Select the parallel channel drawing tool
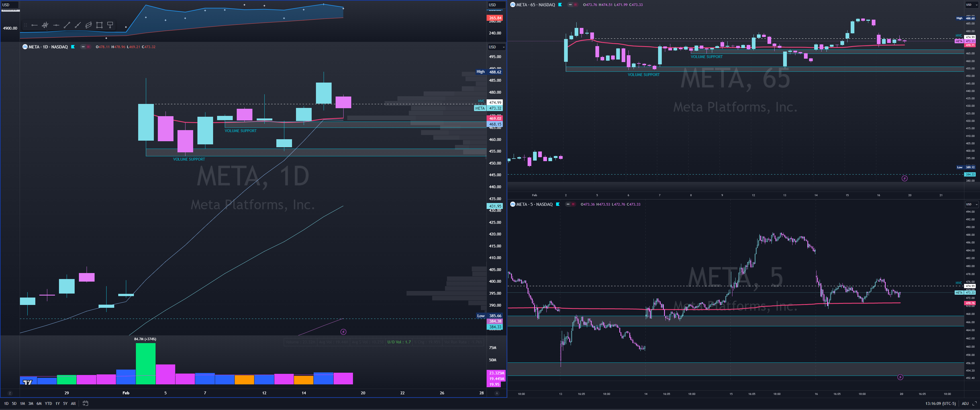The height and width of the screenshot is (410, 980). (x=88, y=25)
